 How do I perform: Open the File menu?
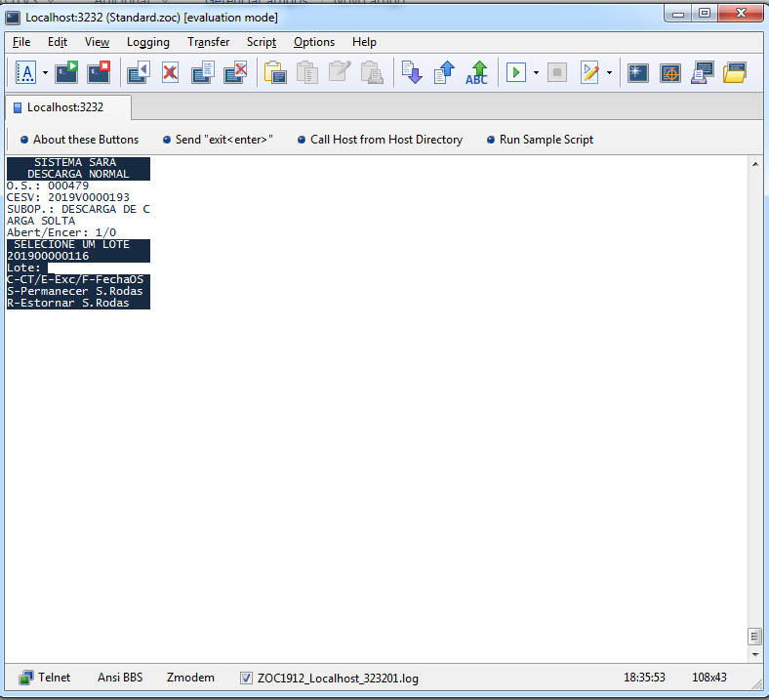point(21,42)
